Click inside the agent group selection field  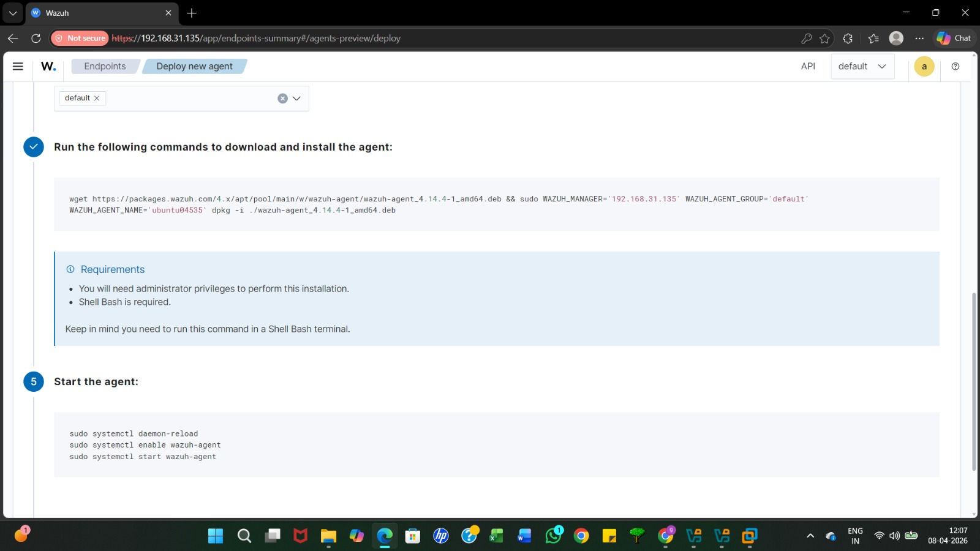click(x=181, y=99)
